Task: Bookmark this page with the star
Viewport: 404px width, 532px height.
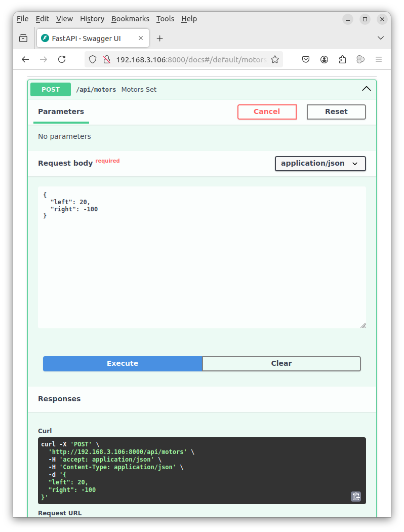Action: coord(275,60)
